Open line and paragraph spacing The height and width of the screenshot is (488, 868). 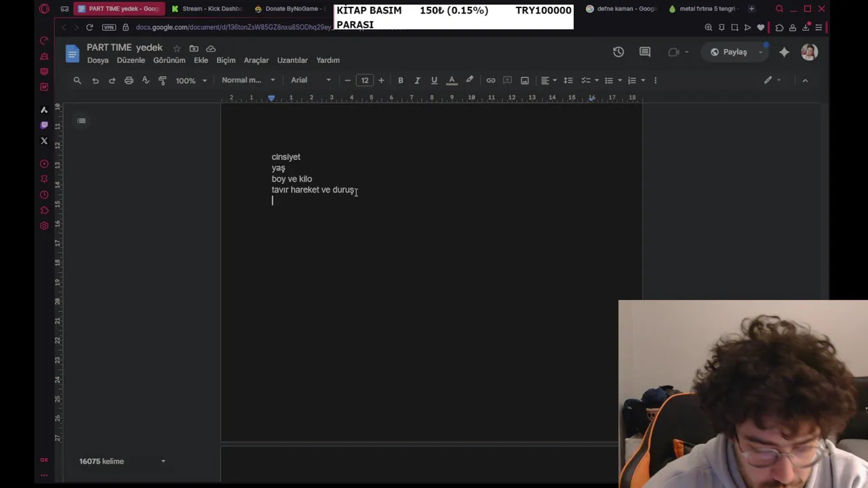(x=568, y=80)
